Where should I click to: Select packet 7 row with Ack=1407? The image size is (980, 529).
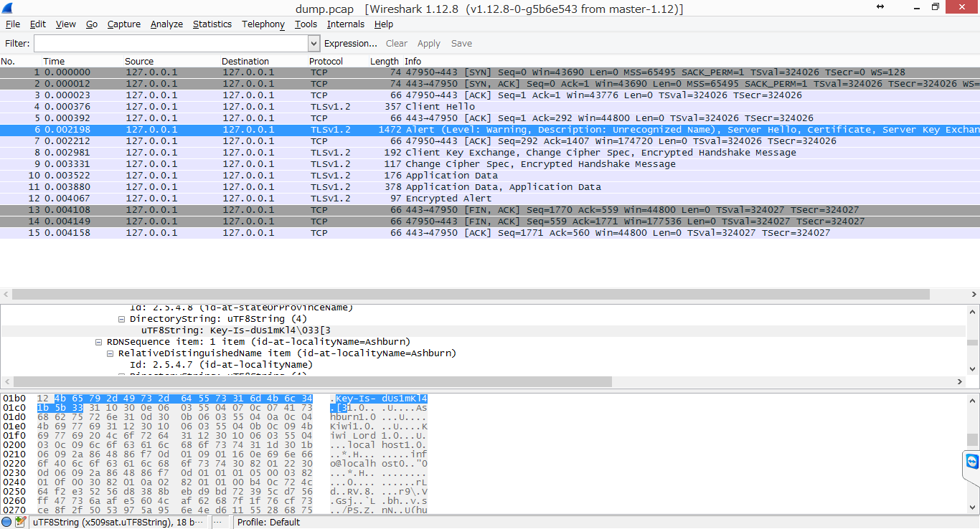coord(490,141)
